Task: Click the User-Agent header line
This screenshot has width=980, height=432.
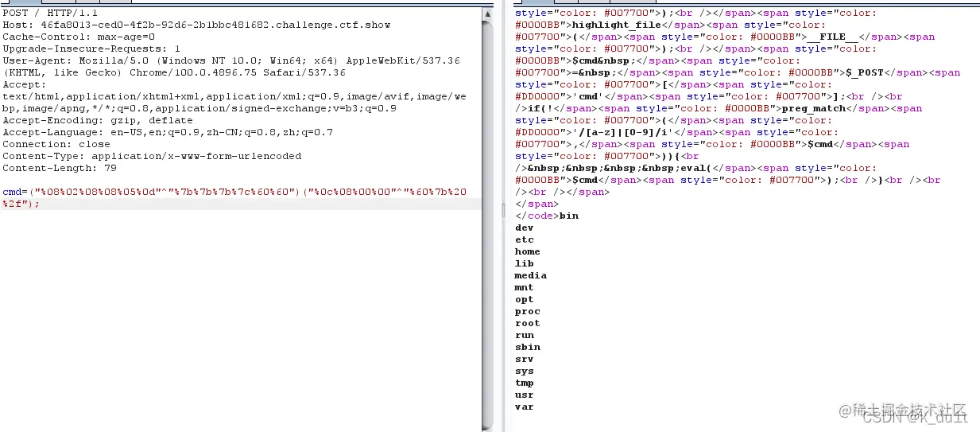Action: pos(231,67)
